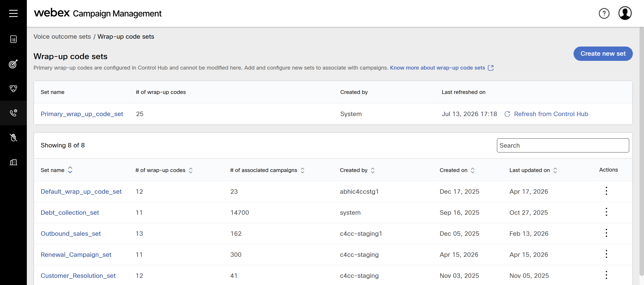Open the hamburger navigation menu

click(13, 13)
